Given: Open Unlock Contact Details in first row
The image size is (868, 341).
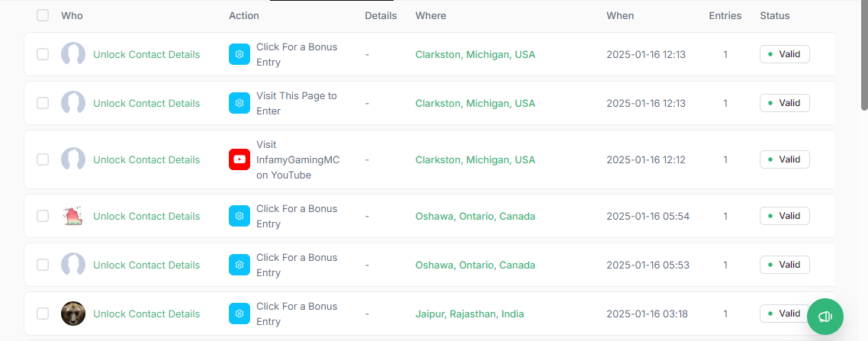Looking at the screenshot, I should 146,54.
